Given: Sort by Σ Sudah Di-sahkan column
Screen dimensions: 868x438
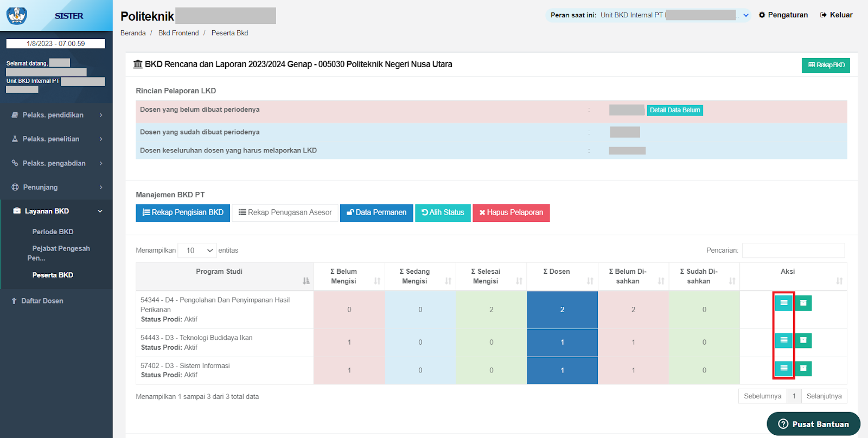Looking at the screenshot, I should [x=704, y=276].
